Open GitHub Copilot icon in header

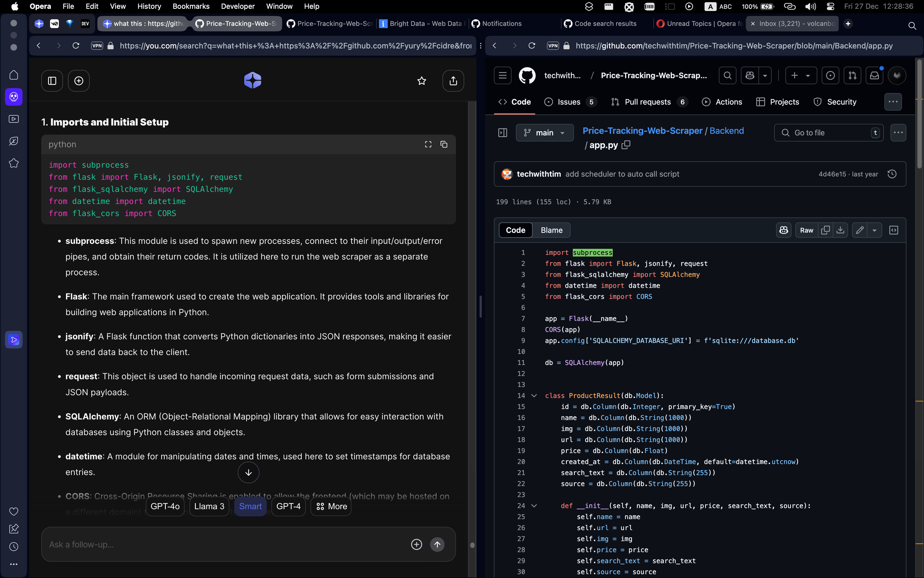[x=750, y=76]
